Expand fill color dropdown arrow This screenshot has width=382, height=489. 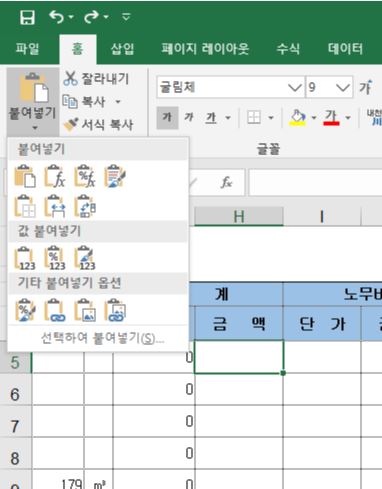[x=314, y=118]
